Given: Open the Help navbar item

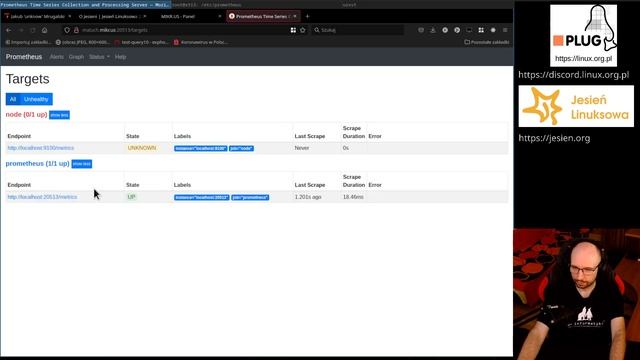Looking at the screenshot, I should coord(120,57).
